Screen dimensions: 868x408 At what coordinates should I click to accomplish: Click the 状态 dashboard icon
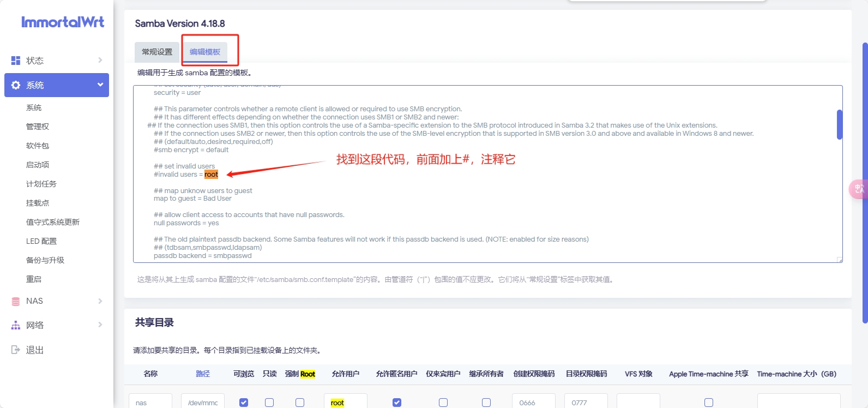click(16, 61)
